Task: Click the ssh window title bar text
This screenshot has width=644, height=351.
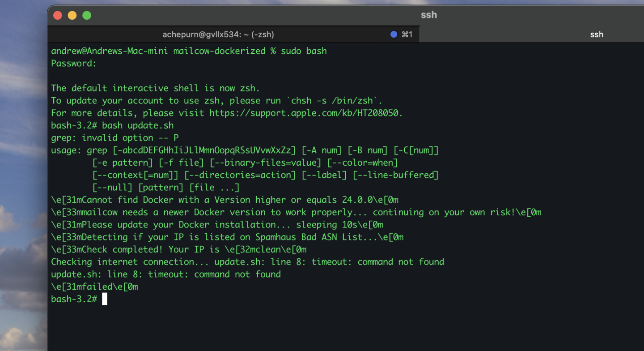Action: coord(428,15)
